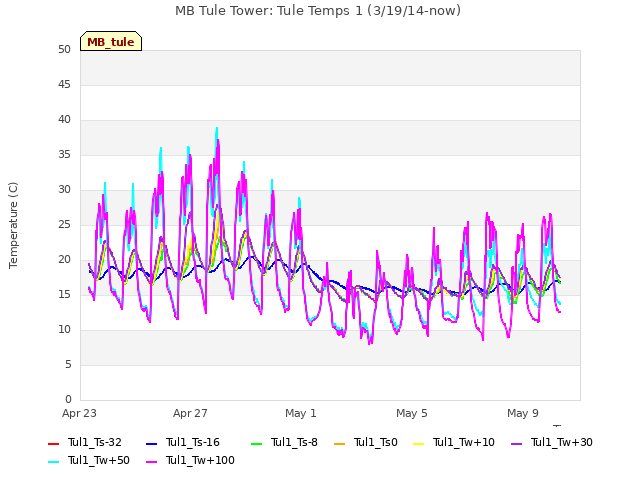Click the May 9 x-axis label
The image size is (640, 480).
click(523, 413)
